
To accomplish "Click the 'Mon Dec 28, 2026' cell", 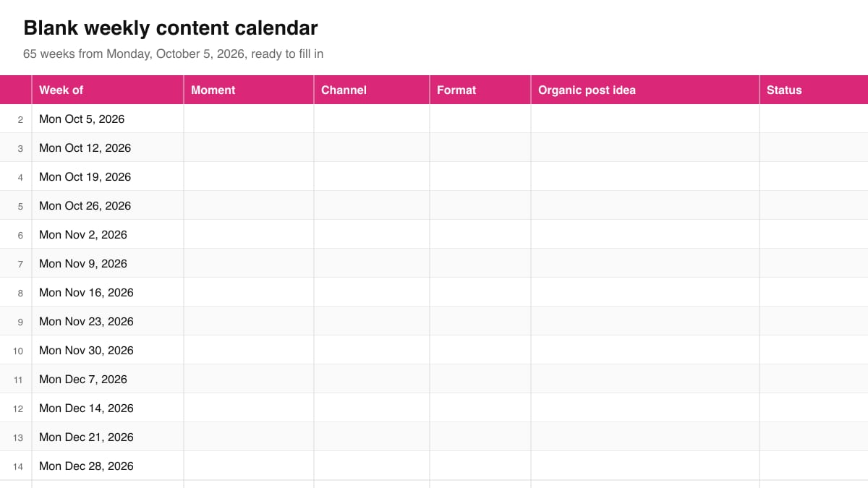I will pos(108,466).
